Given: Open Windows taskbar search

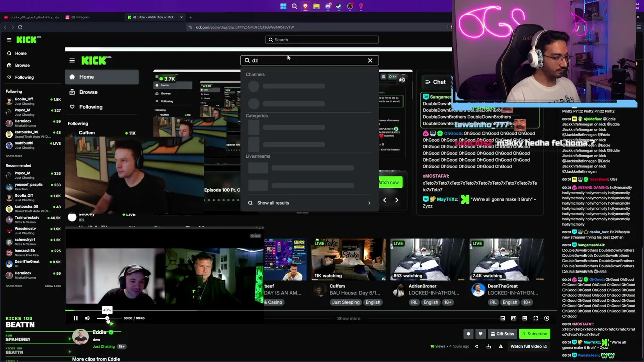Looking at the screenshot, I should pos(294,6).
